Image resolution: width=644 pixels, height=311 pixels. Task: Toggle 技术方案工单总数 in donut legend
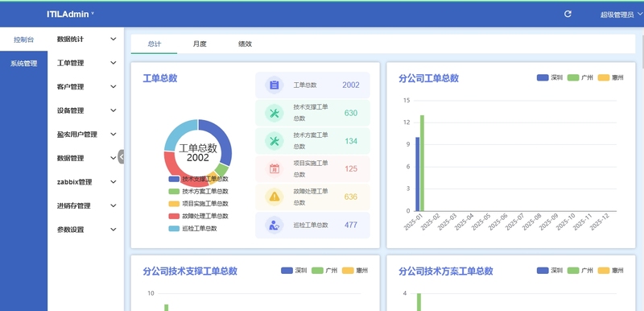click(198, 192)
